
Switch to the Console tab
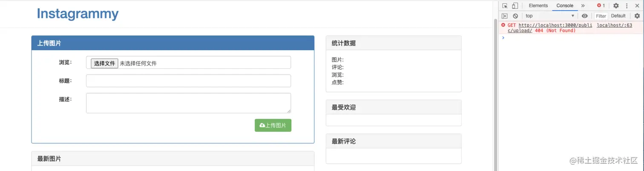click(x=565, y=6)
